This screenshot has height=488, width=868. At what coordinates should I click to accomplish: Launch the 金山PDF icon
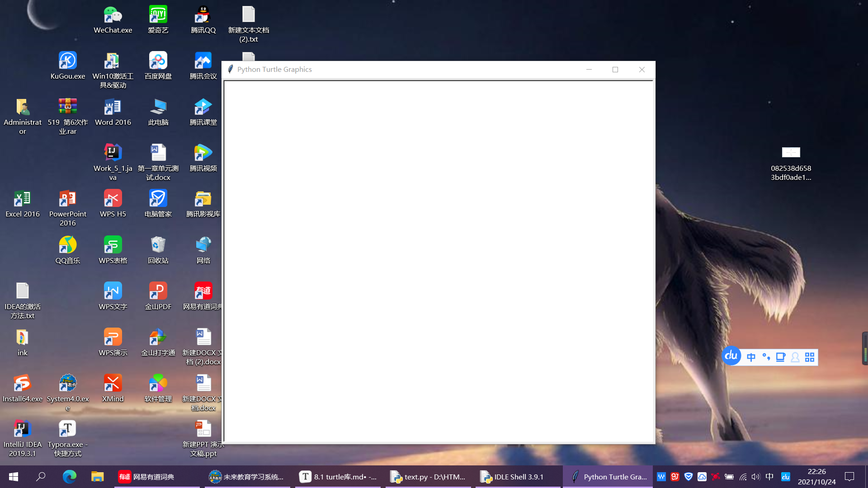pyautogui.click(x=158, y=296)
